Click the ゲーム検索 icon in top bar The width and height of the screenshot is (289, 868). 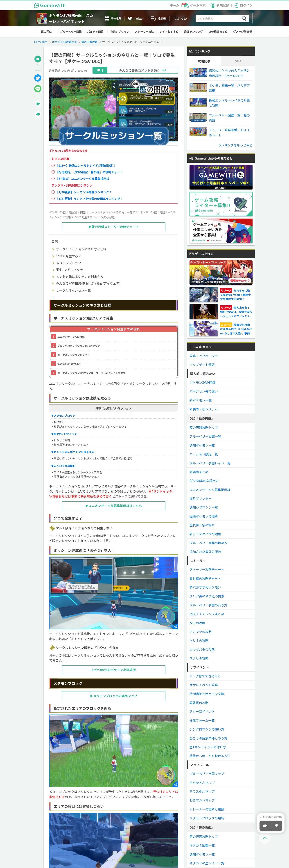coord(186,5)
